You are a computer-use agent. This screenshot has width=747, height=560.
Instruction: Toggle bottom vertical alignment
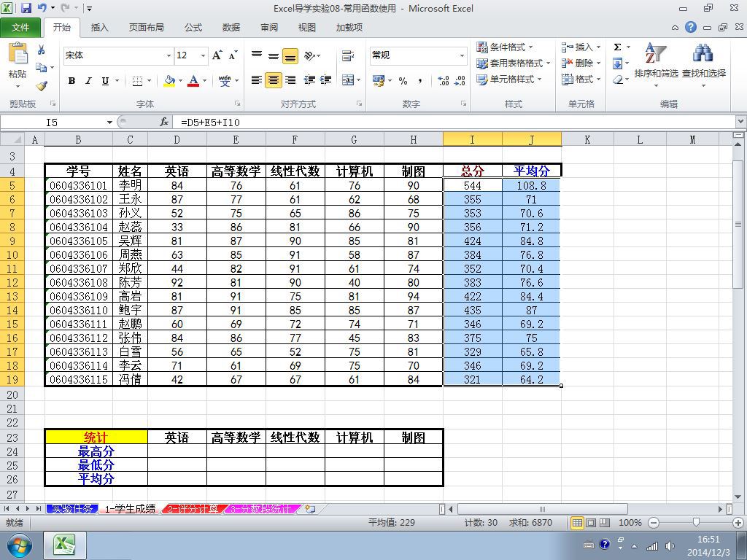(290, 55)
